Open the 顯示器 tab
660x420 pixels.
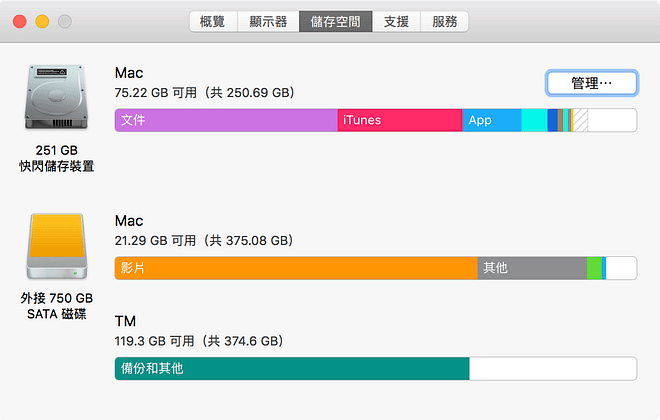(x=266, y=21)
